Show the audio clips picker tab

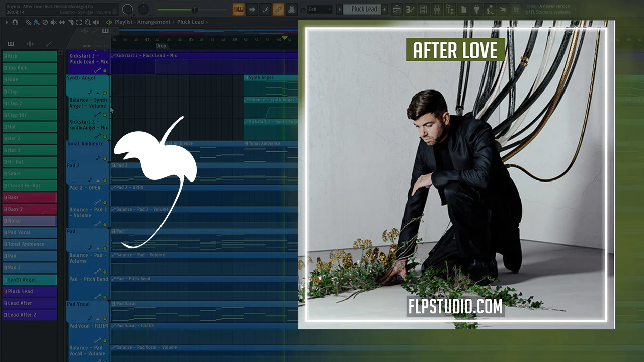pos(30,44)
